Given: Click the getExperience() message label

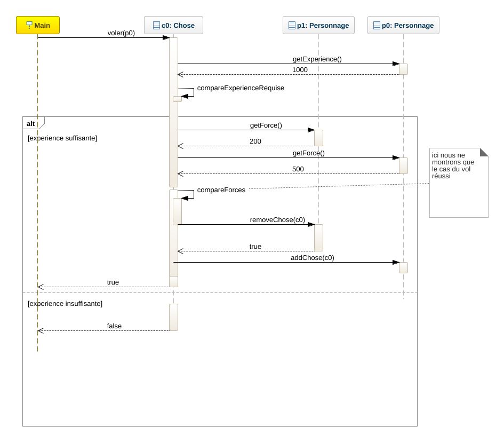Looking at the screenshot, I should (317, 59).
